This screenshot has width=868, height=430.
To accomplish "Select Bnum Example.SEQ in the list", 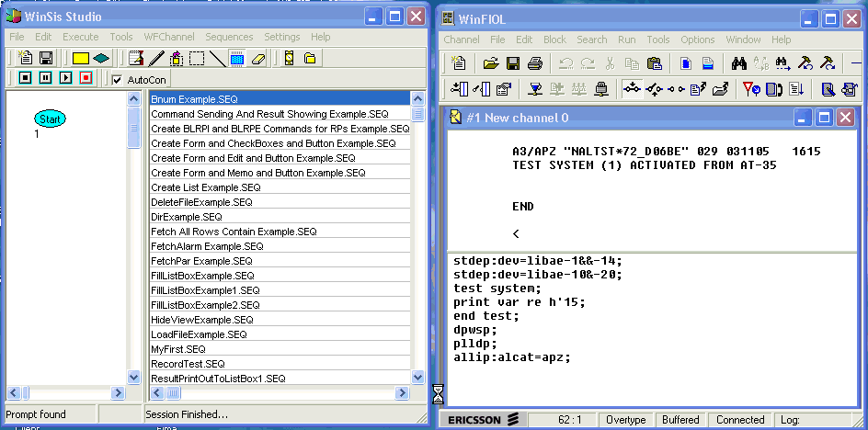I will click(x=280, y=99).
